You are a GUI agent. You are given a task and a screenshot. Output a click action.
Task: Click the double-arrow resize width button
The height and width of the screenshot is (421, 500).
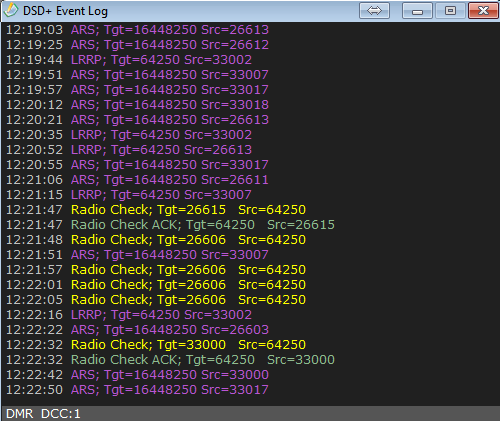(x=374, y=11)
